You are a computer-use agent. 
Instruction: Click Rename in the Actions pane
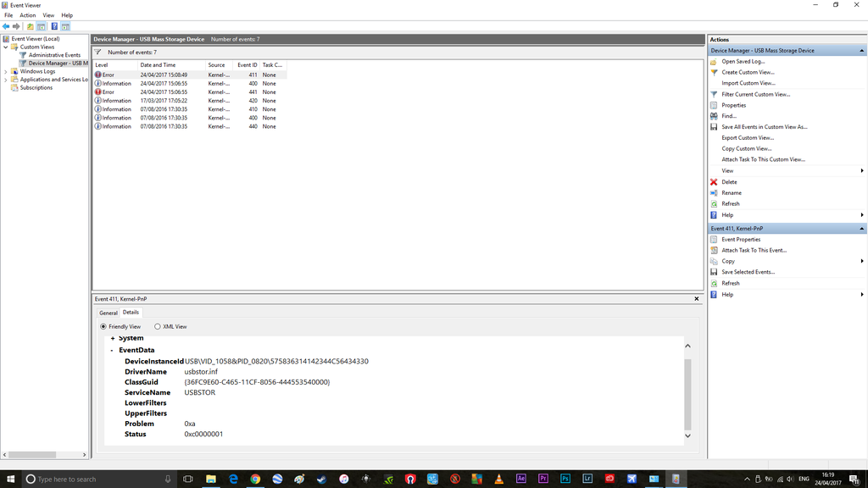[732, 193]
